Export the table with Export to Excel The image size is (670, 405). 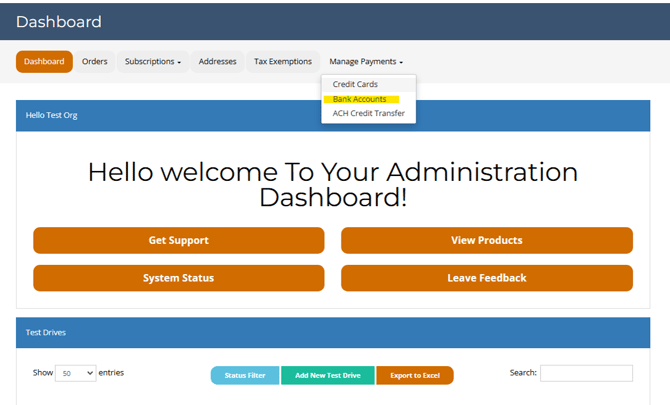[x=415, y=375]
